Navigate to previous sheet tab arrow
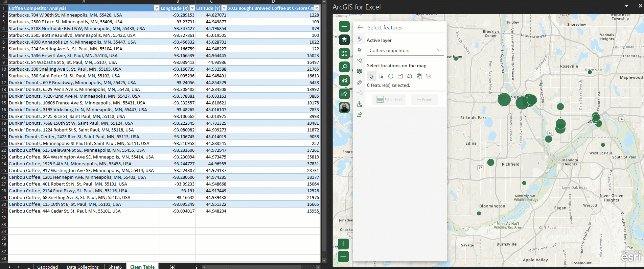644x269 pixels. [9, 267]
